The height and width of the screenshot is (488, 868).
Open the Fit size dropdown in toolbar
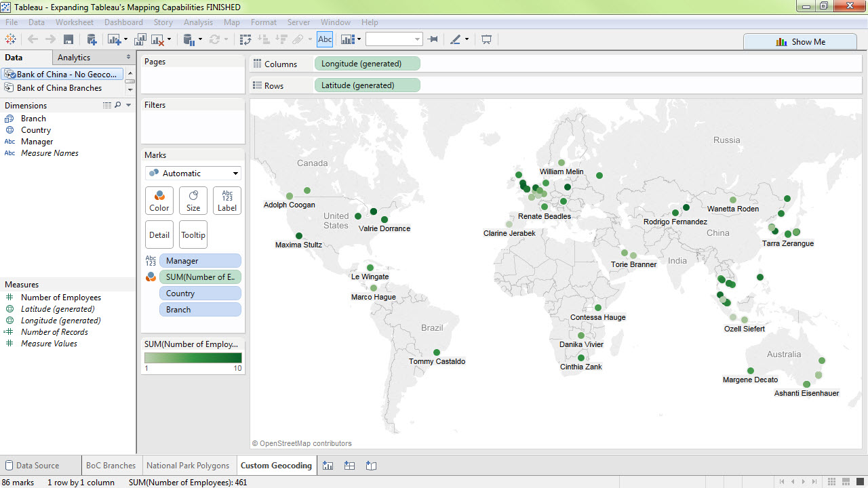394,40
